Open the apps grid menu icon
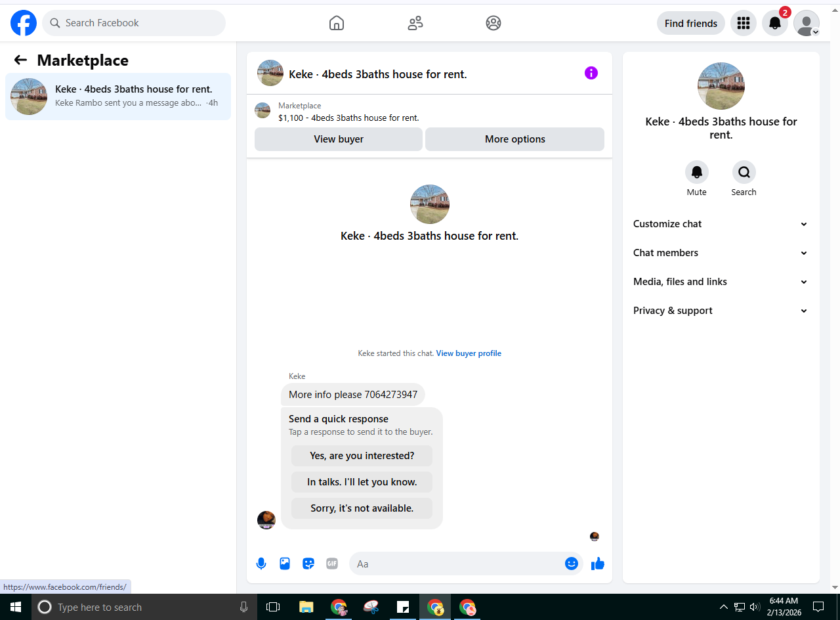The image size is (840, 620). [x=743, y=23]
